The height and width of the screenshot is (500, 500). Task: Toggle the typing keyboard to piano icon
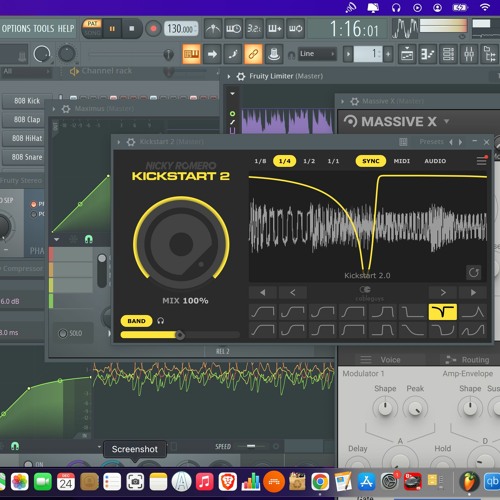pos(191,54)
